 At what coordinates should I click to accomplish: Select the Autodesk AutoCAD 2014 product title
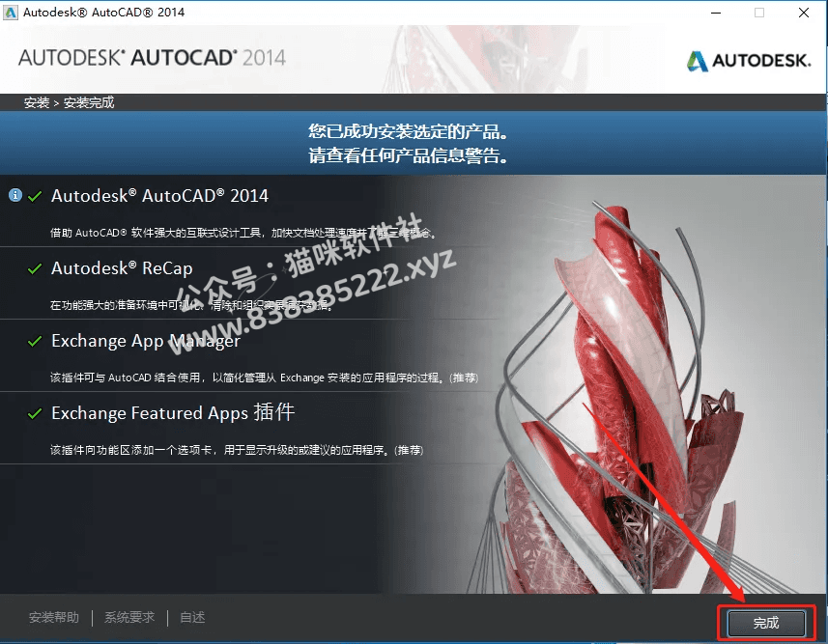[159, 196]
